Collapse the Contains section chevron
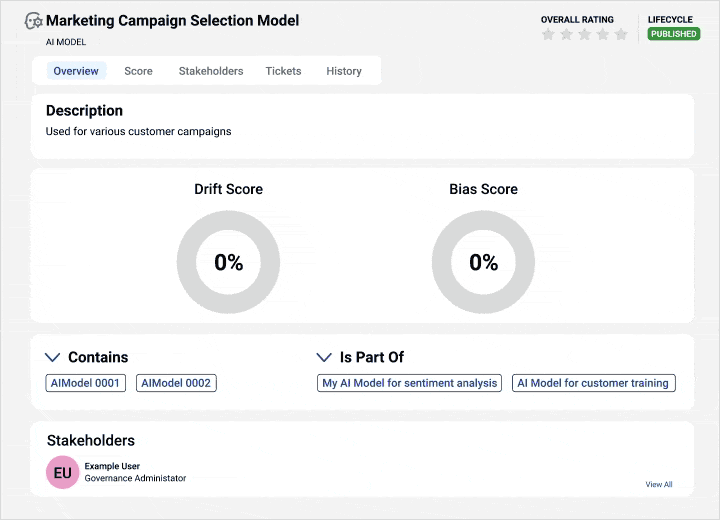This screenshot has width=720, height=520. click(x=53, y=357)
